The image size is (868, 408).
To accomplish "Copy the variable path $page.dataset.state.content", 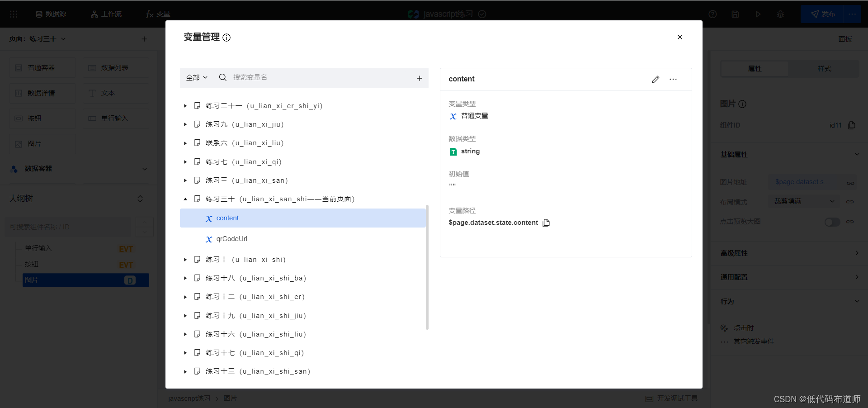I will pyautogui.click(x=546, y=223).
